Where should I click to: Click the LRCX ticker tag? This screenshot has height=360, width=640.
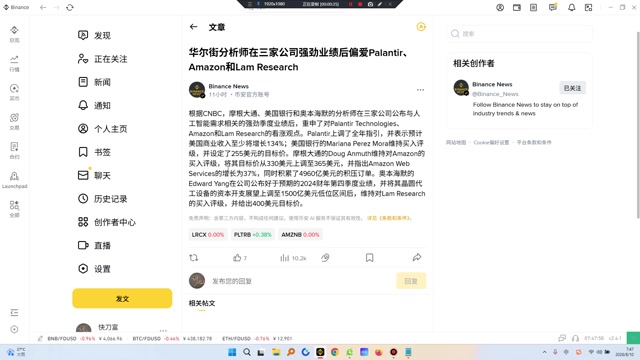coord(208,235)
